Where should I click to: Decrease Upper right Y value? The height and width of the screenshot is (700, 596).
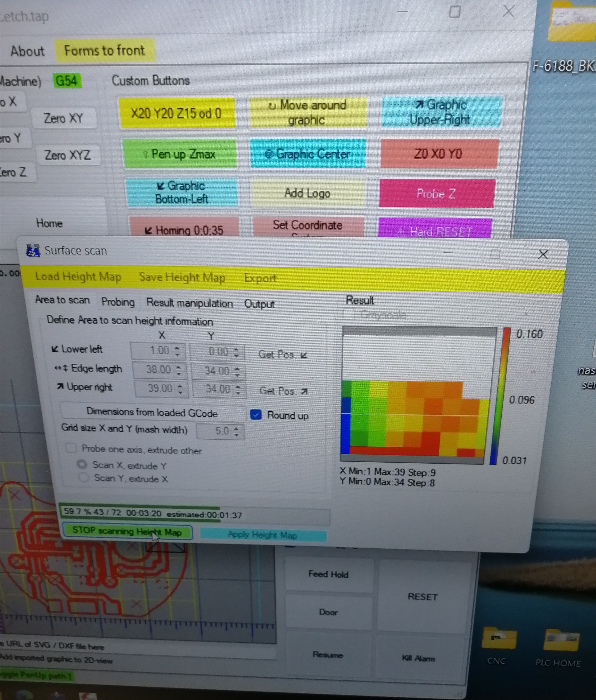pos(238,393)
